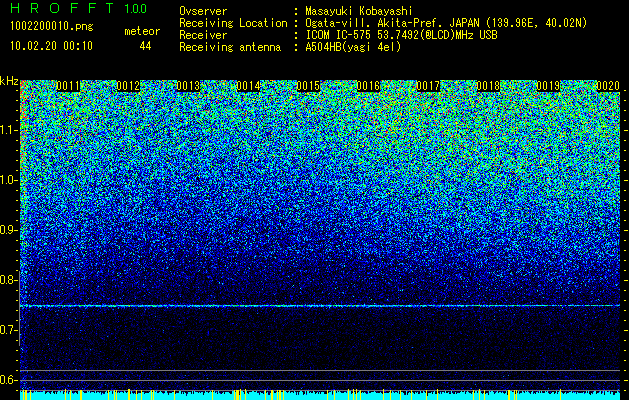The width and height of the screenshot is (629, 400).
Task: Click the receiver ICOM IC-575 text
Action: pyautogui.click(x=401, y=35)
